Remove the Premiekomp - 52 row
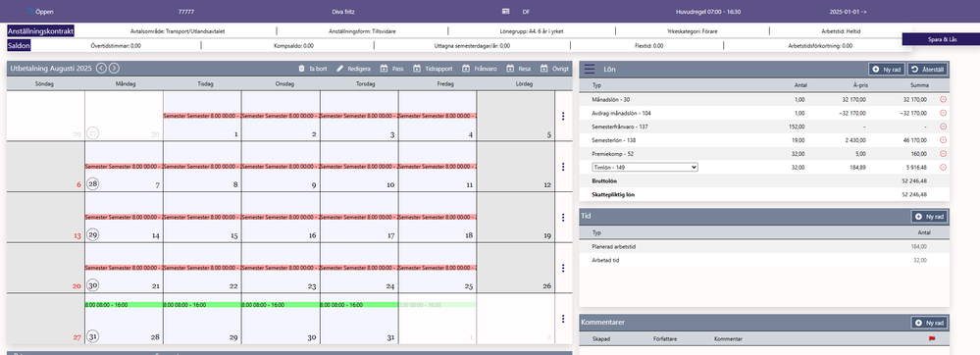The width and height of the screenshot is (980, 355). click(943, 153)
